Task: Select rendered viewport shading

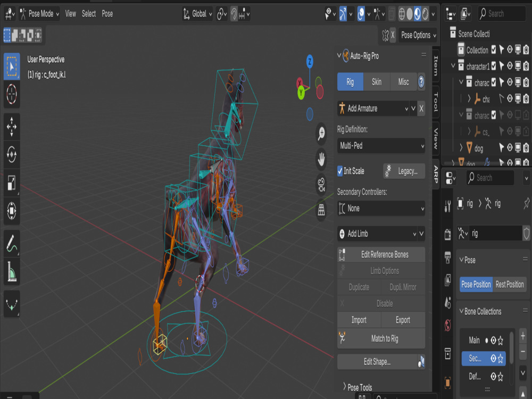Action: [x=425, y=14]
